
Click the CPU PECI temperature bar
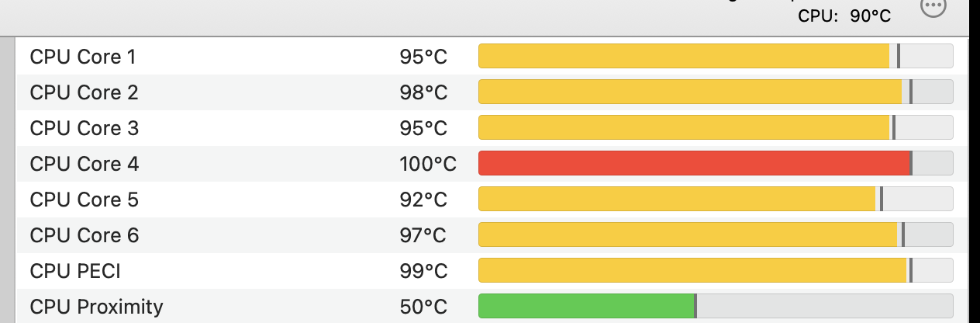(x=692, y=271)
